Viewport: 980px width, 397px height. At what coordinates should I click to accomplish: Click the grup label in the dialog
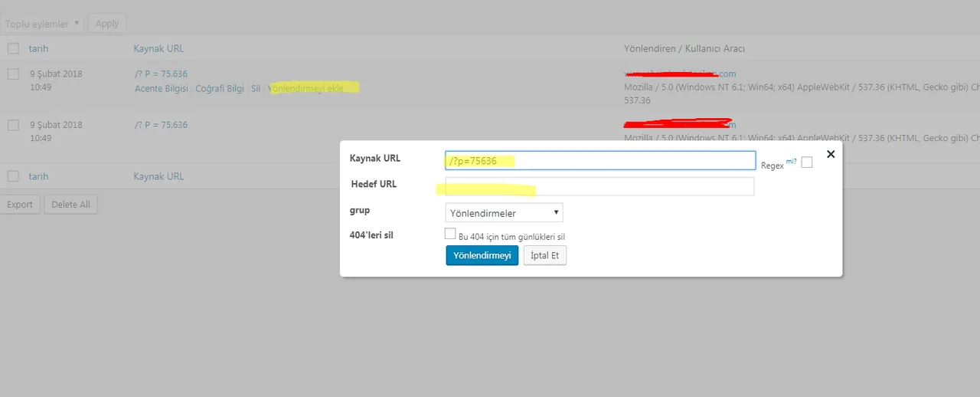[x=360, y=210]
